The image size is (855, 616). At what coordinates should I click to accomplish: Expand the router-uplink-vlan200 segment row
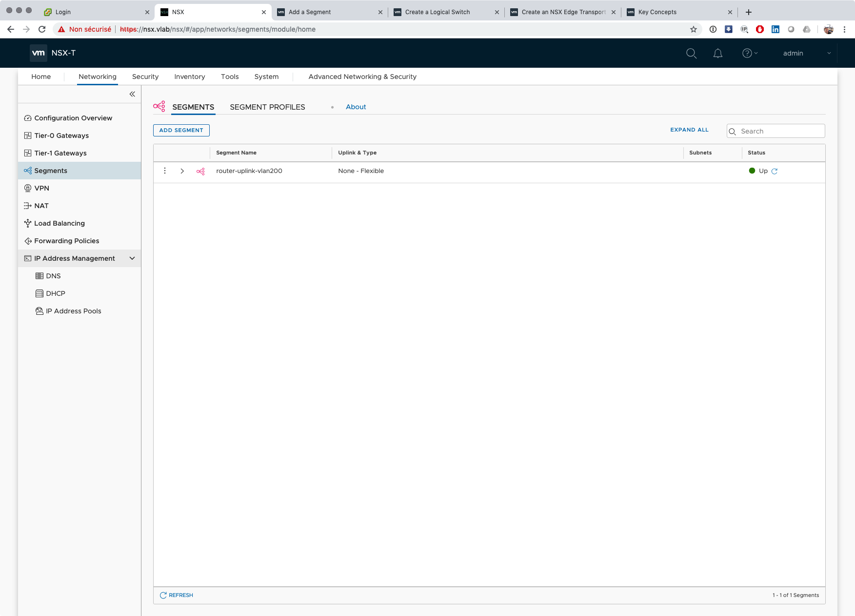point(182,171)
